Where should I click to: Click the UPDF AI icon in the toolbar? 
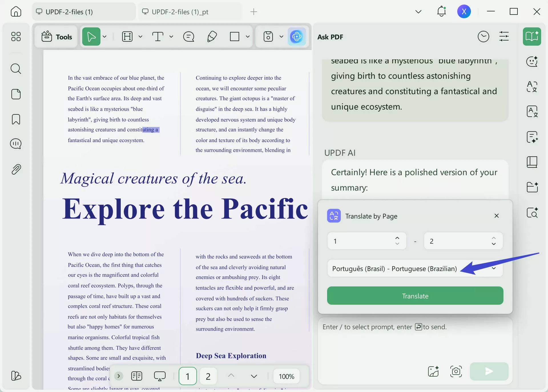(x=297, y=37)
